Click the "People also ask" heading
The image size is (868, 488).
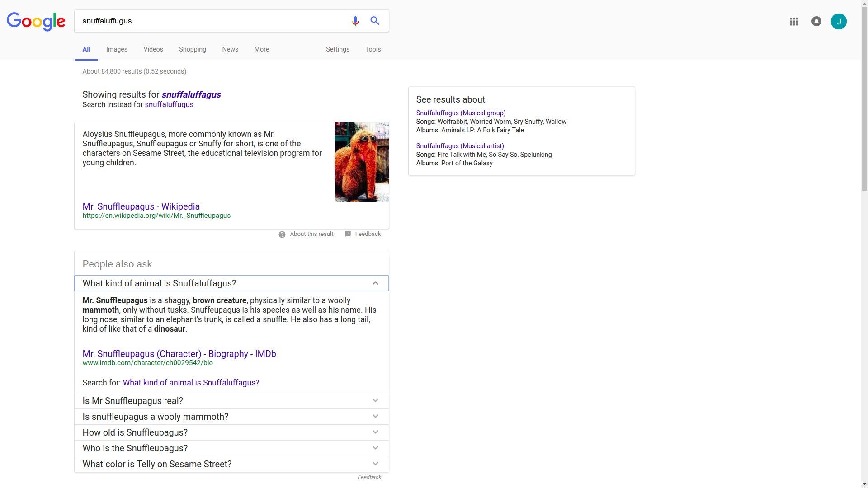coord(117,264)
